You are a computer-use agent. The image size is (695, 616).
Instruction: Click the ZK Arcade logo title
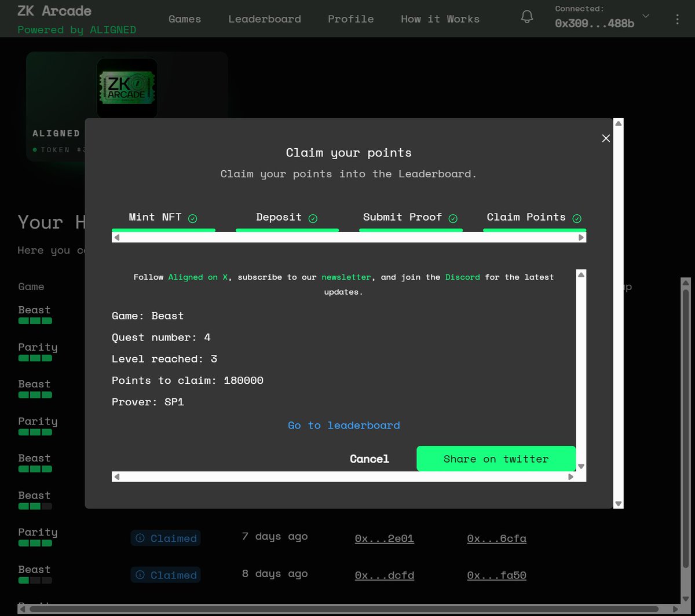(54, 11)
